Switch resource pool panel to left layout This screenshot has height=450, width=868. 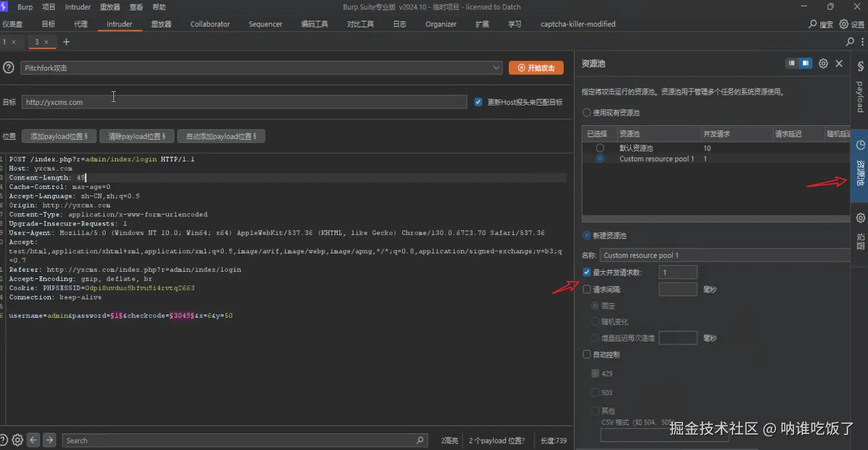791,63
